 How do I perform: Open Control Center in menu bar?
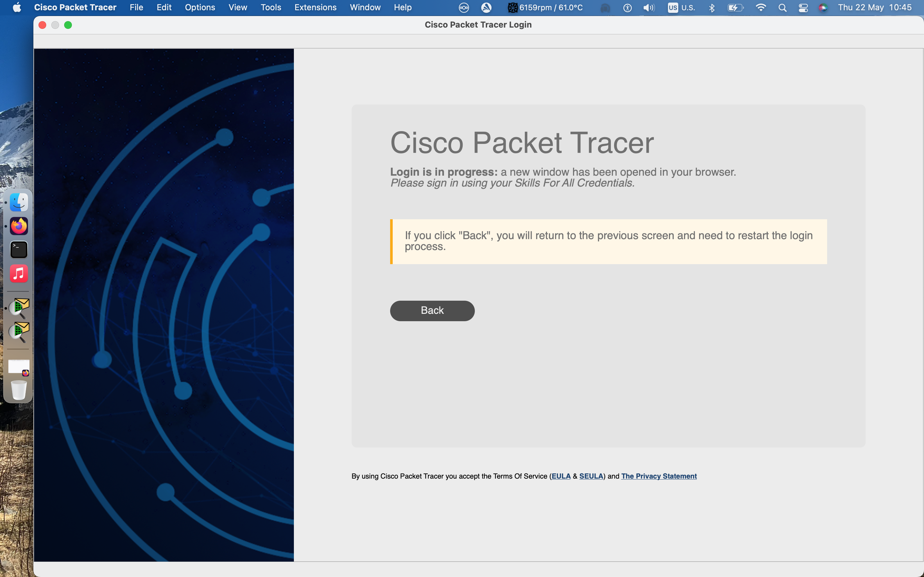(803, 8)
